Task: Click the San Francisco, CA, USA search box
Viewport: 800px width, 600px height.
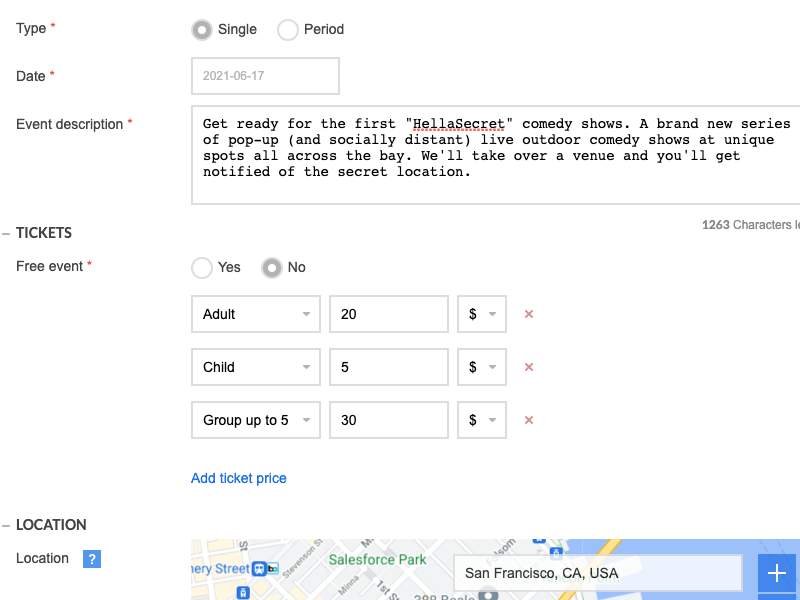Action: point(598,573)
